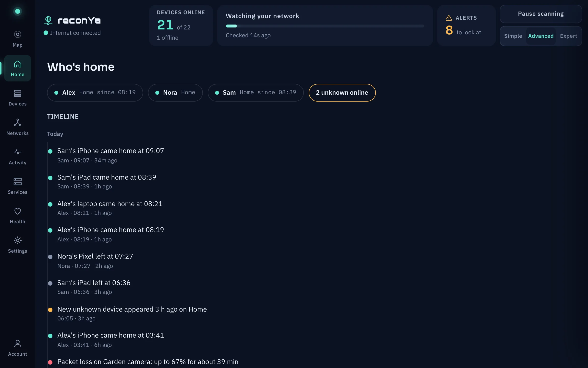
Task: Switch to Expert view mode
Action: coord(568,36)
